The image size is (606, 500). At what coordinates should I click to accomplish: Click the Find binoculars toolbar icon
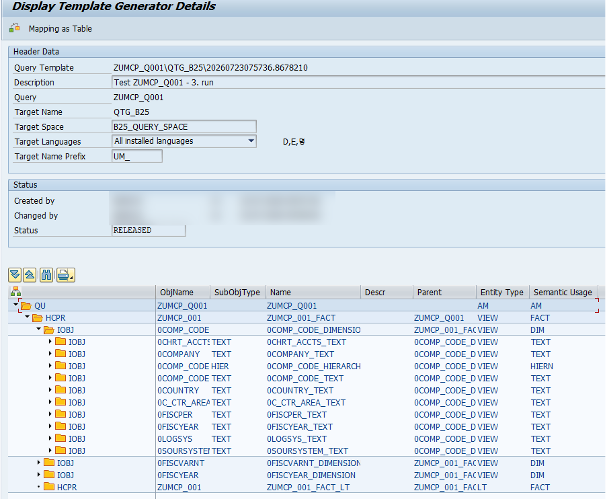click(x=46, y=275)
